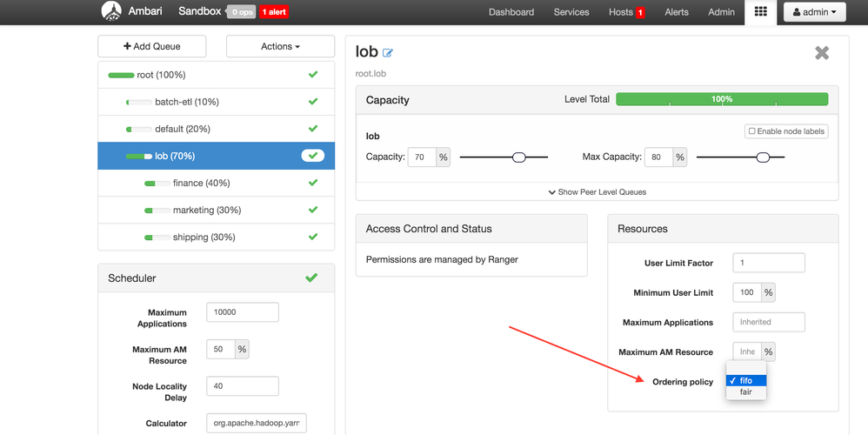The height and width of the screenshot is (435, 868).
Task: Click the checkmark on batch-etl queue
Action: 313,102
